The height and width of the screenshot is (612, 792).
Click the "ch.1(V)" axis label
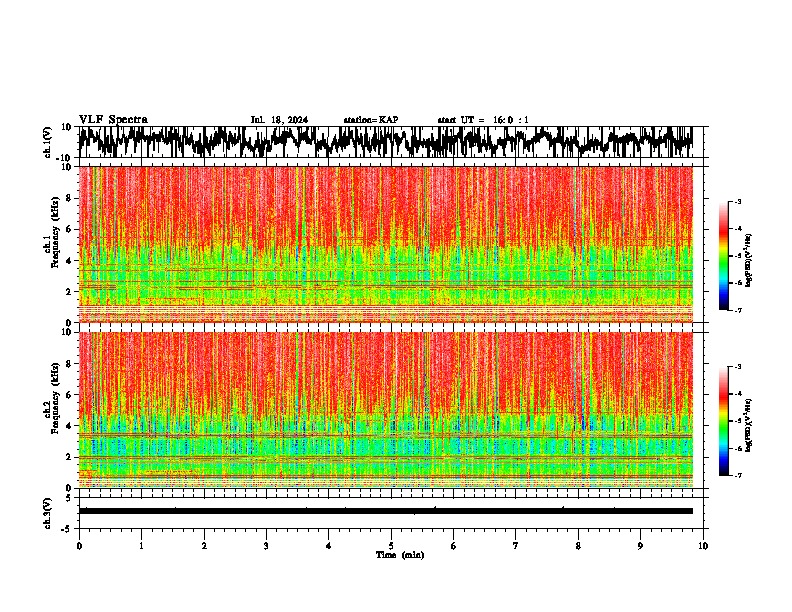pos(48,142)
